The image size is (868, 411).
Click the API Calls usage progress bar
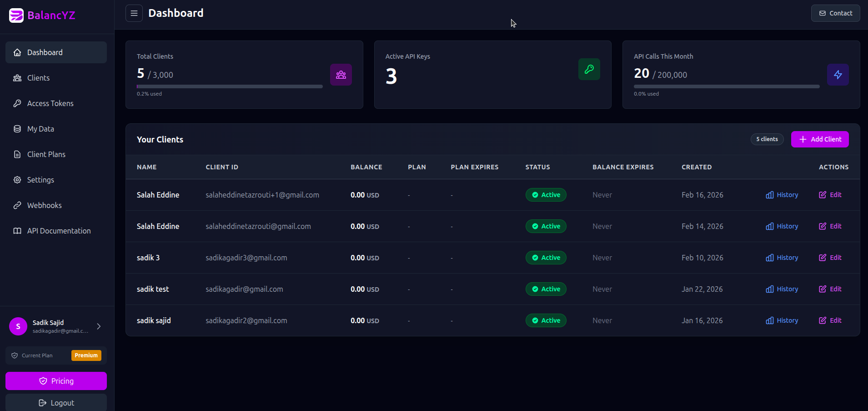pyautogui.click(x=727, y=86)
